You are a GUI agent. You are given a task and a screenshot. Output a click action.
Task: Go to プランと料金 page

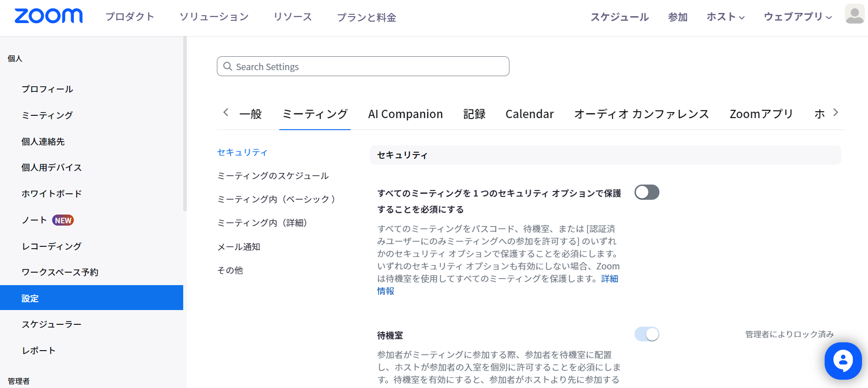(366, 17)
